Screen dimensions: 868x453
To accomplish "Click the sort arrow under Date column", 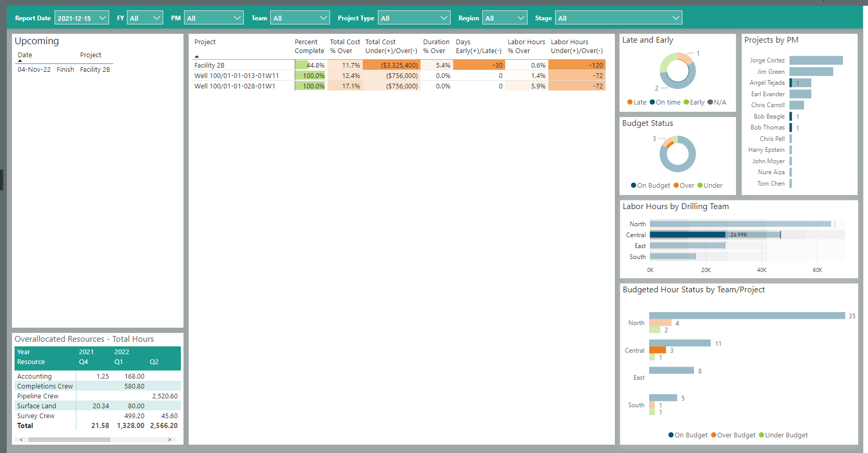I will point(20,61).
